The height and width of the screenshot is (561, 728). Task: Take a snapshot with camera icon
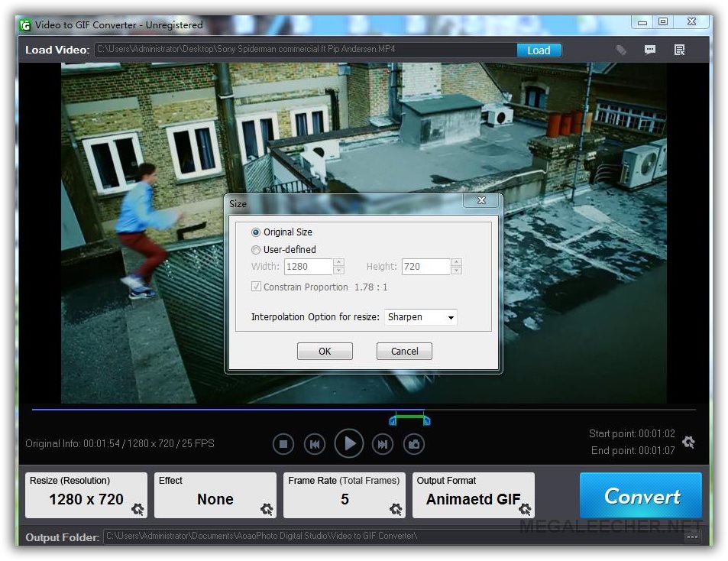pos(414,444)
